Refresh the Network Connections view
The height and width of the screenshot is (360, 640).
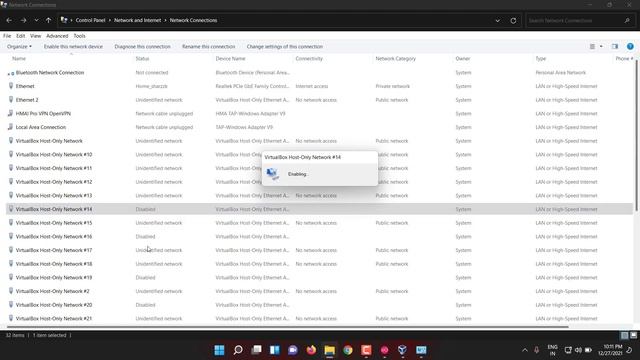click(x=513, y=20)
